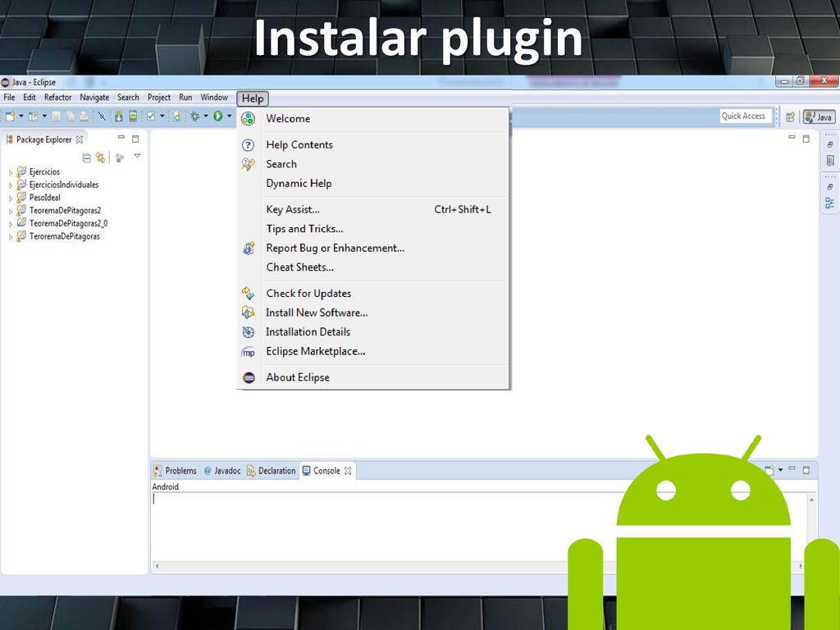The width and height of the screenshot is (840, 630).
Task: Click the Console vertical scrollbar up arrow
Action: tap(812, 500)
